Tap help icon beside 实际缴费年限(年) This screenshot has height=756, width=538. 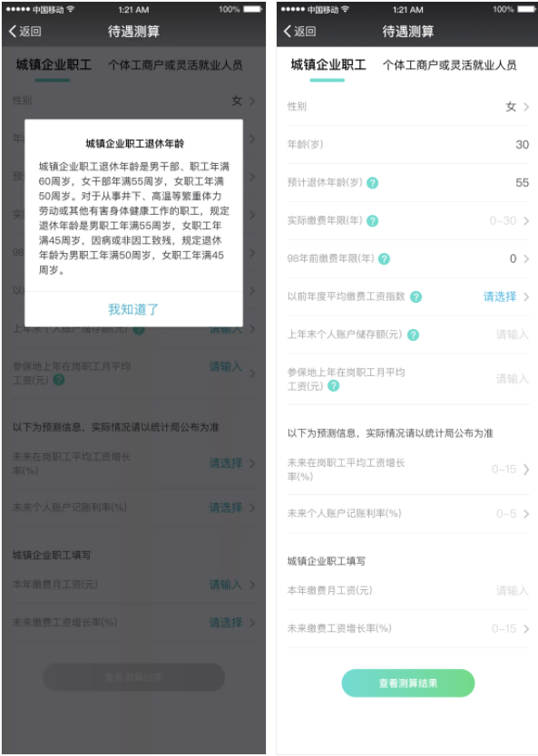point(372,221)
